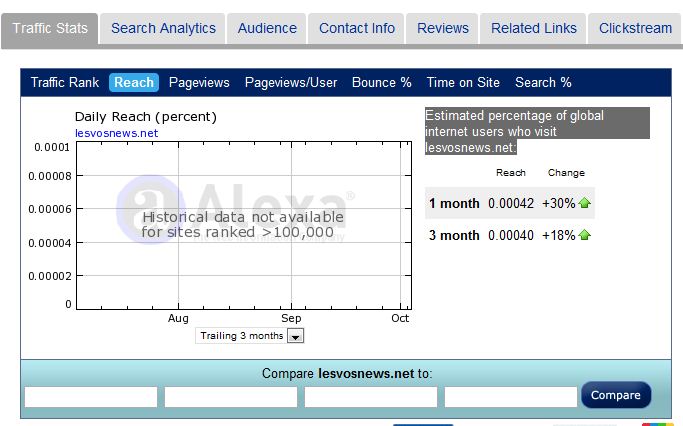Select the highlighted Reach metric
The image size is (683, 426).
pyautogui.click(x=134, y=82)
